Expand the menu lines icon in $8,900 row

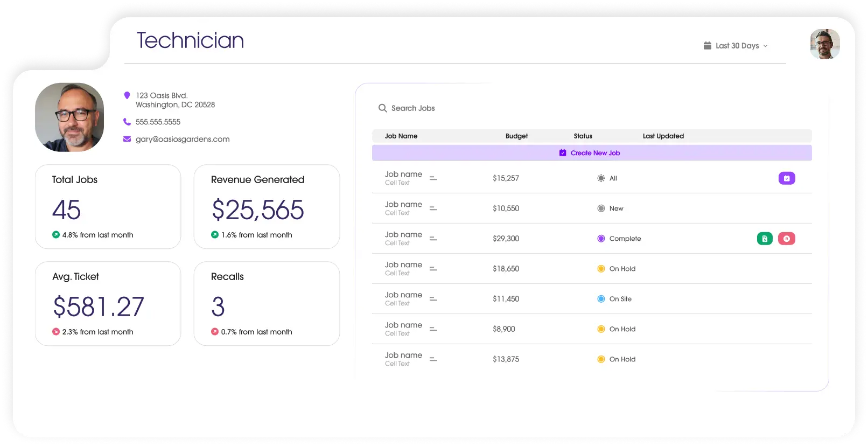click(x=433, y=329)
